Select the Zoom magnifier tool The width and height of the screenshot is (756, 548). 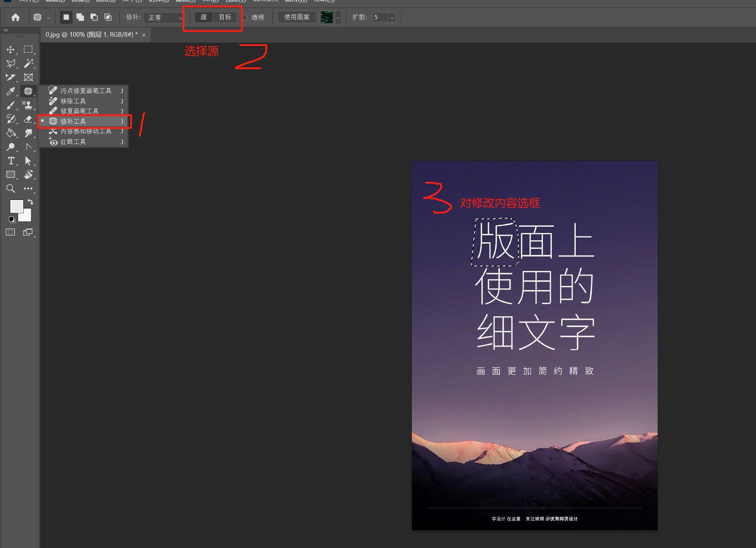11,189
